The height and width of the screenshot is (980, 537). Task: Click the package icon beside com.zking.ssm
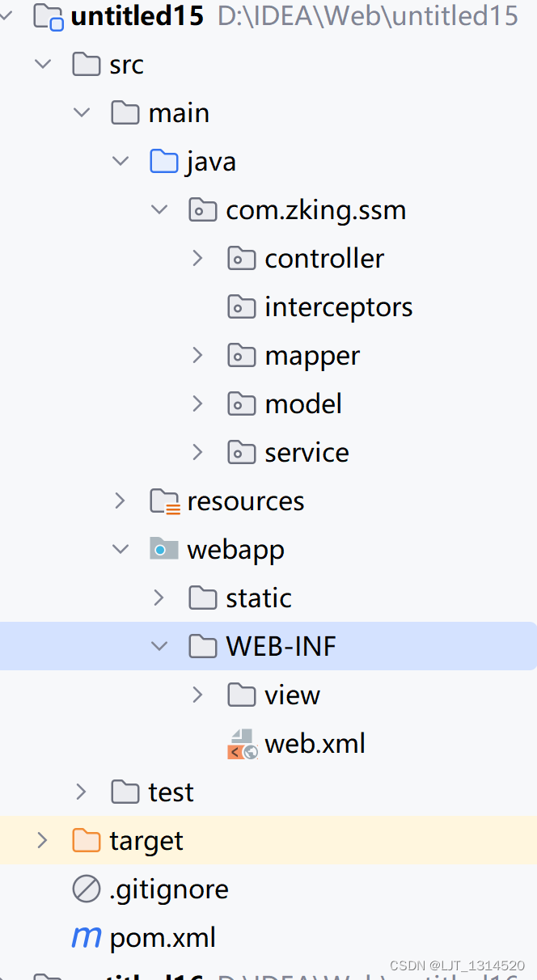pos(203,209)
